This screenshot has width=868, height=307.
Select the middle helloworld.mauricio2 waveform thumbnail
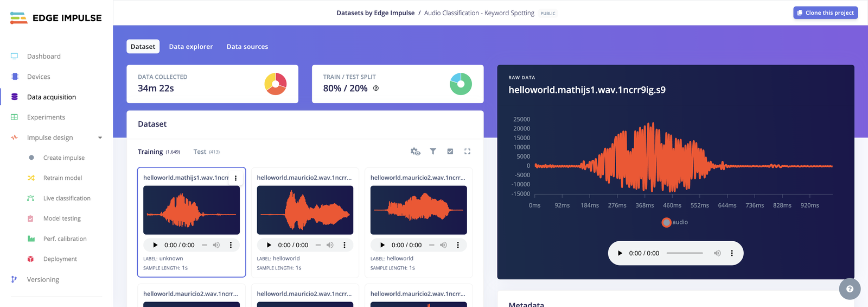[305, 210]
